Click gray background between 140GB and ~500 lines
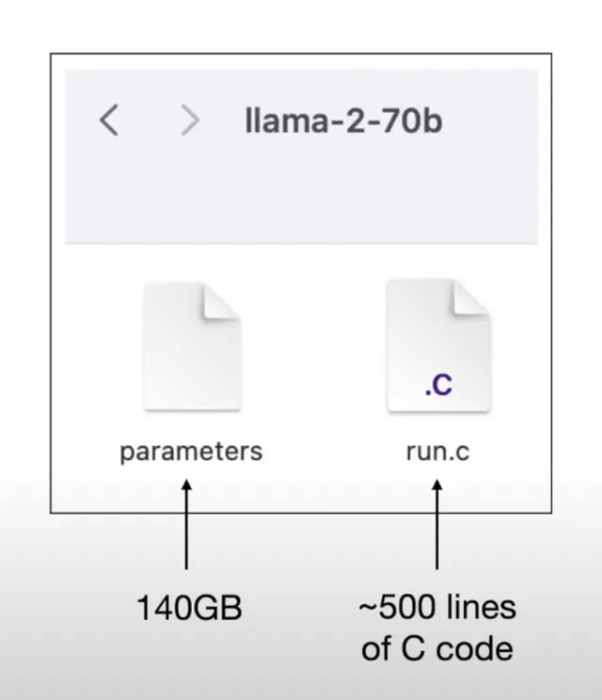Viewport: 602px width, 700px height. tap(300, 608)
